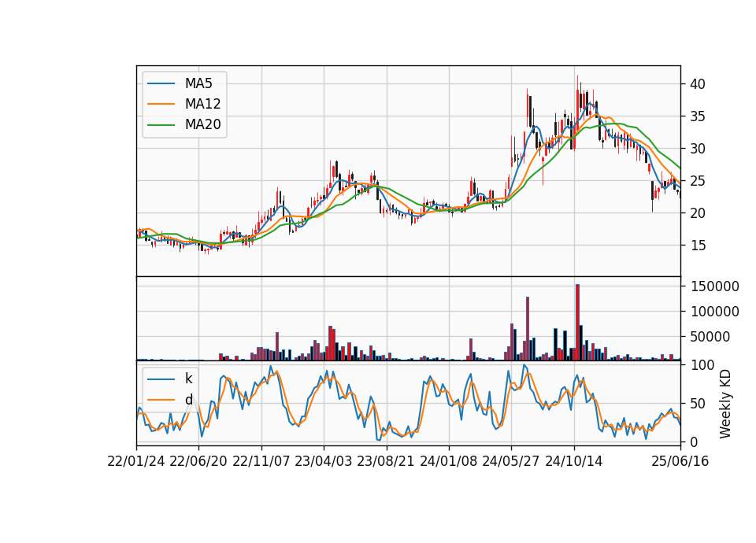Click the 23/04/03 date label

pos(324,461)
